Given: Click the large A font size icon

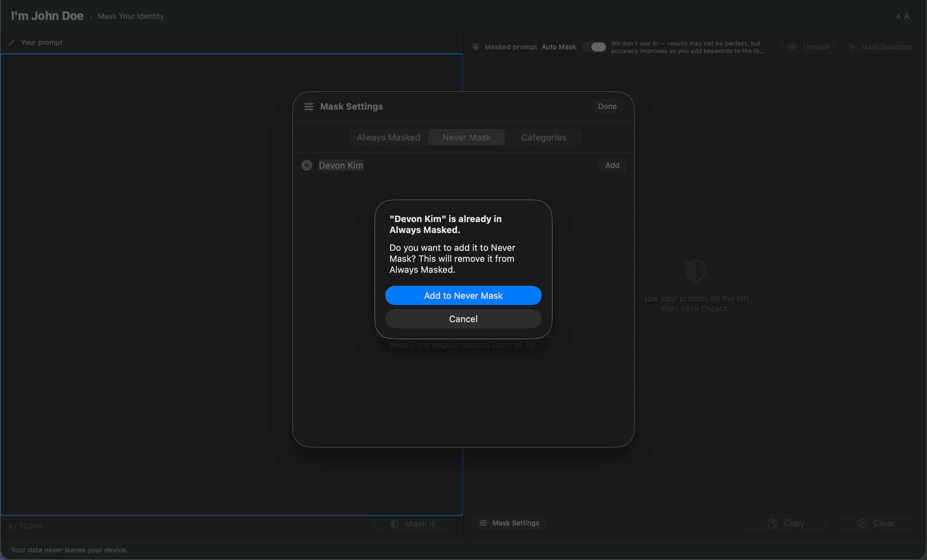Looking at the screenshot, I should point(907,15).
